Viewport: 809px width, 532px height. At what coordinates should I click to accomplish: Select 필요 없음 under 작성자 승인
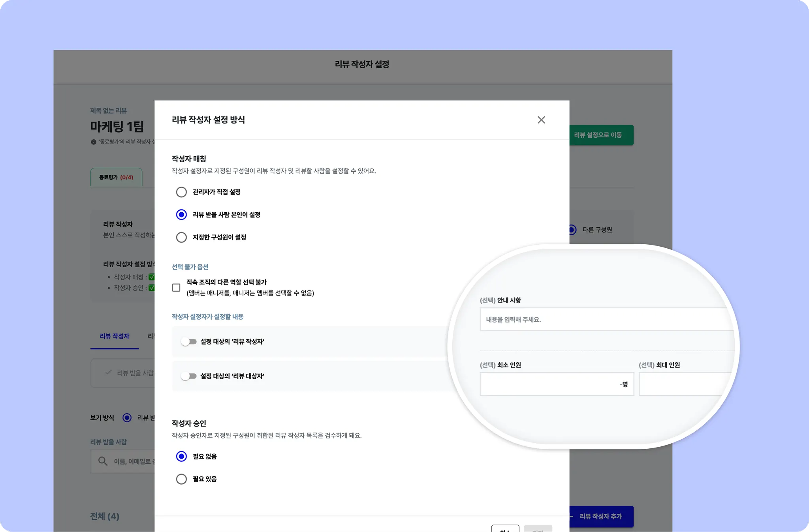181,457
